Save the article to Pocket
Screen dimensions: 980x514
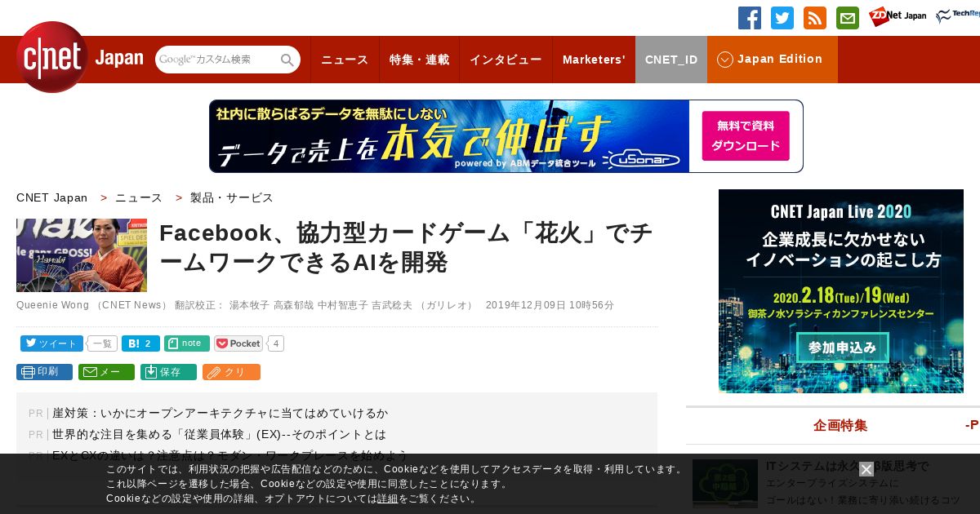(x=238, y=343)
